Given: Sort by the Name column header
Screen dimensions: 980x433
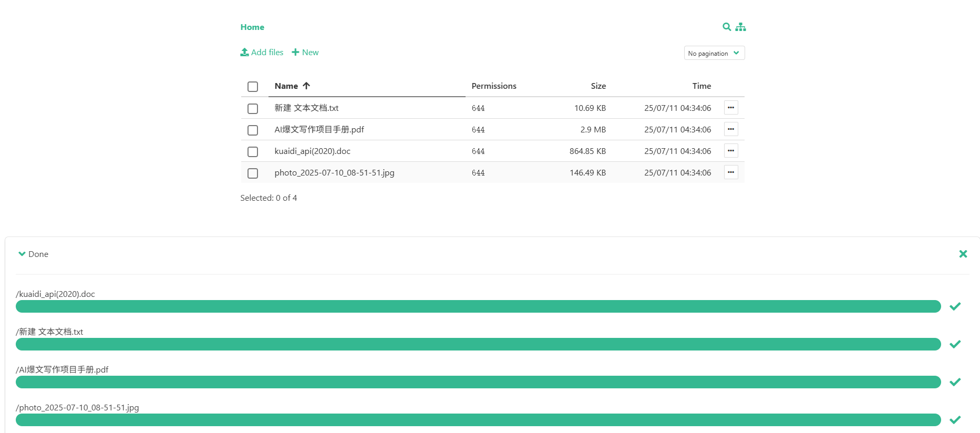Looking at the screenshot, I should (x=292, y=86).
